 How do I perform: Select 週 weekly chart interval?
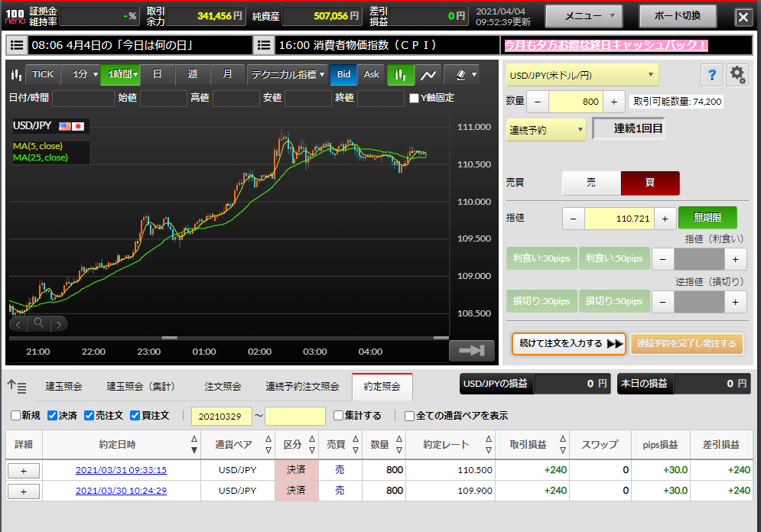pos(193,75)
